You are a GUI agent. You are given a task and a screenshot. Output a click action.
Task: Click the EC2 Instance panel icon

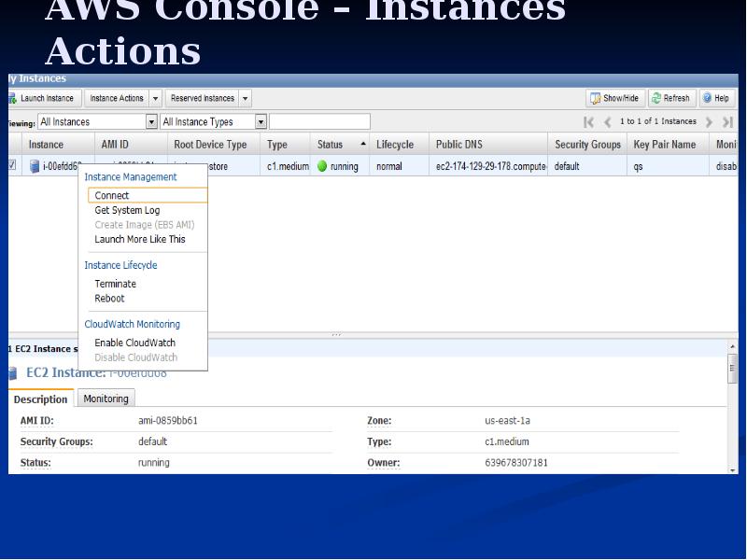coord(11,372)
